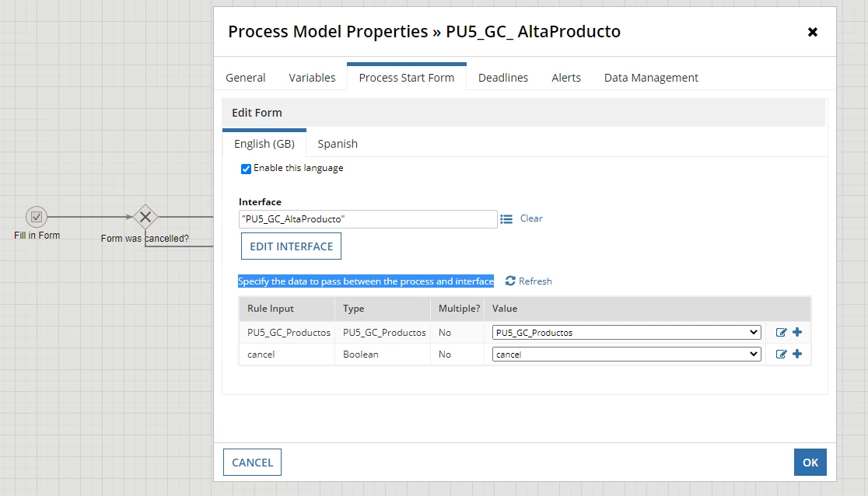Go to Data Management tab
Viewport: 868px width, 496px height.
click(651, 78)
